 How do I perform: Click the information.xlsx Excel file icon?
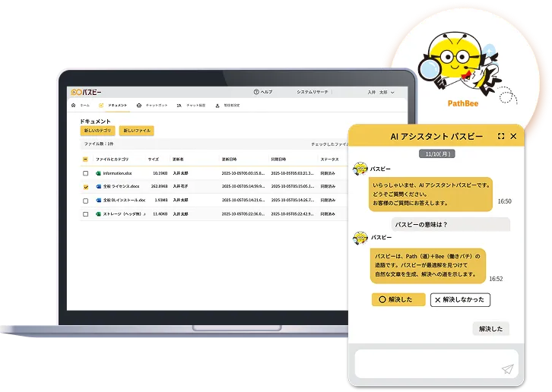point(98,173)
